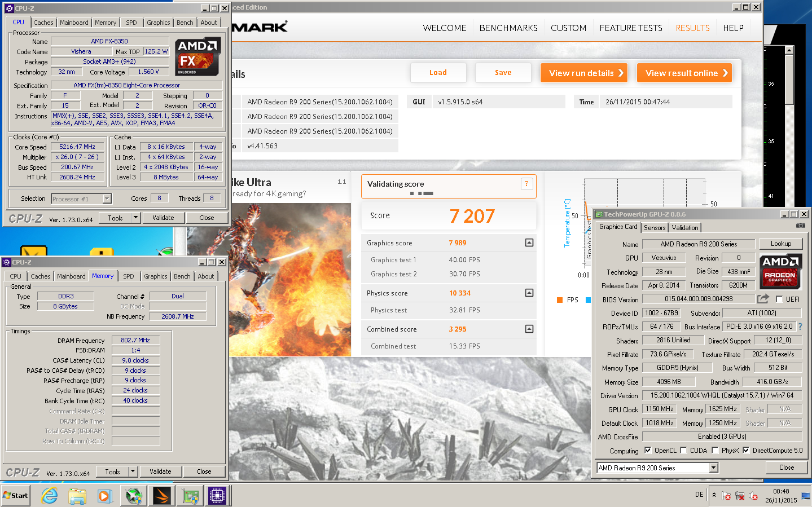The image size is (812, 507).
Task: Click the scroll-up arrow of the right side panel
Action: coord(789,50)
